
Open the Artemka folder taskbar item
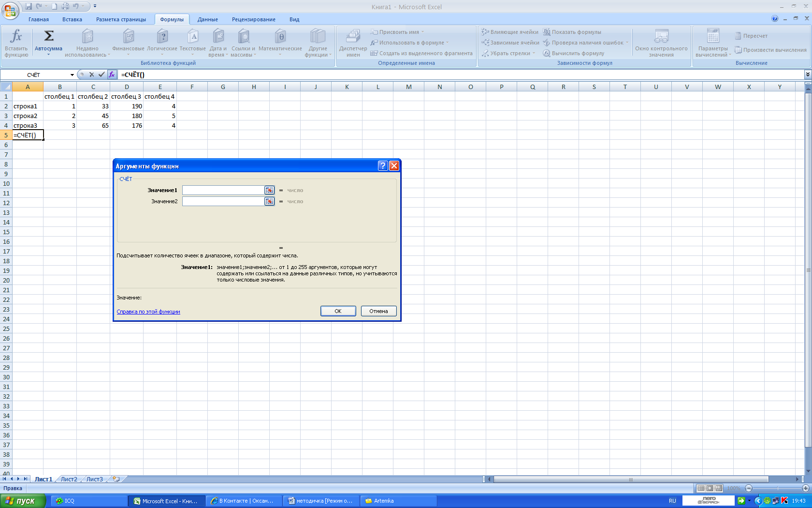[399, 501]
